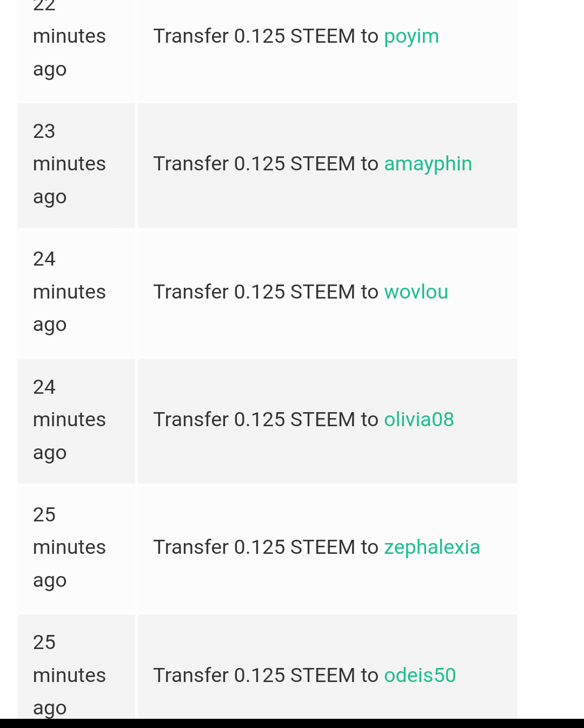Open the zephalexia account link
This screenshot has height=728, width=584.
click(x=432, y=547)
